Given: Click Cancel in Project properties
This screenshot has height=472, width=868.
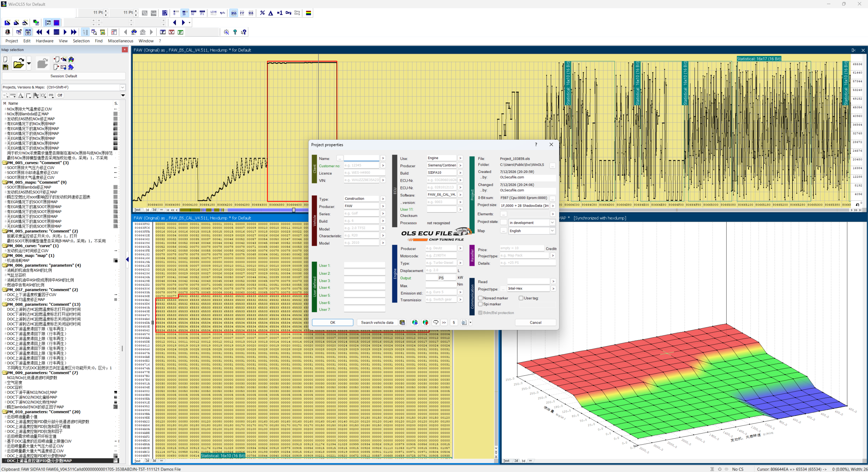Looking at the screenshot, I should pyautogui.click(x=535, y=322).
